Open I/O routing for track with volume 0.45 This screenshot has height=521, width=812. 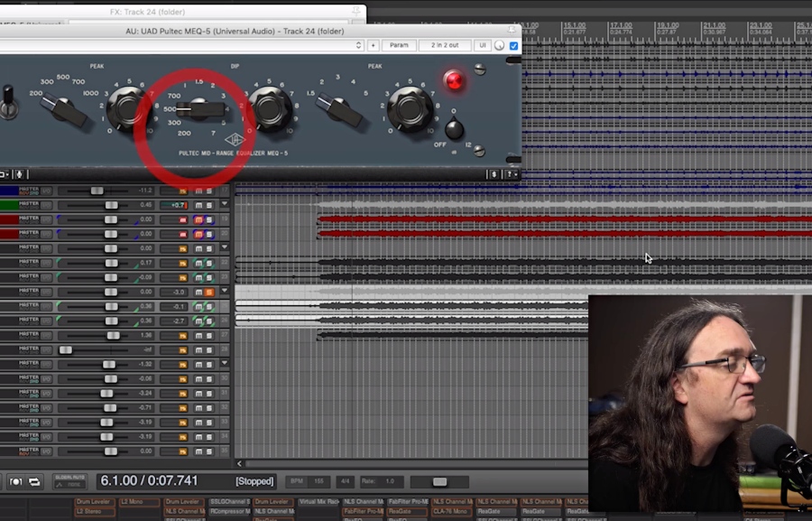(47, 205)
